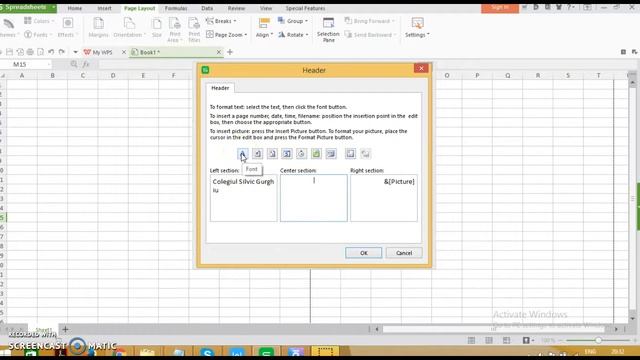Click the Font button in Header dialog
Screen dimensions: 640x360
click(x=242, y=153)
